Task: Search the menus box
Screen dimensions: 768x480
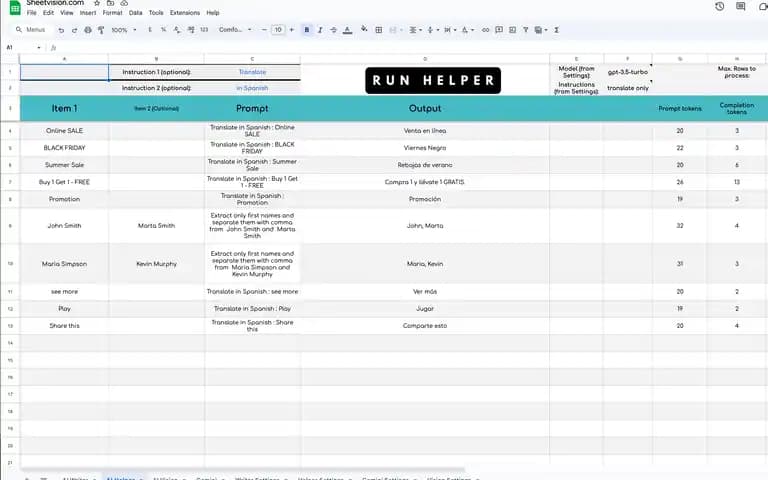Action: click(31, 30)
